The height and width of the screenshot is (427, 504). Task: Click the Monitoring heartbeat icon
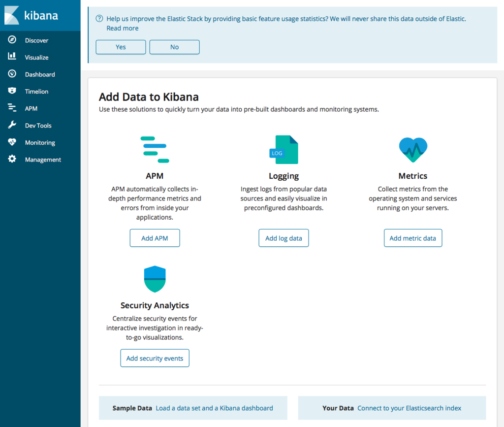click(x=12, y=142)
